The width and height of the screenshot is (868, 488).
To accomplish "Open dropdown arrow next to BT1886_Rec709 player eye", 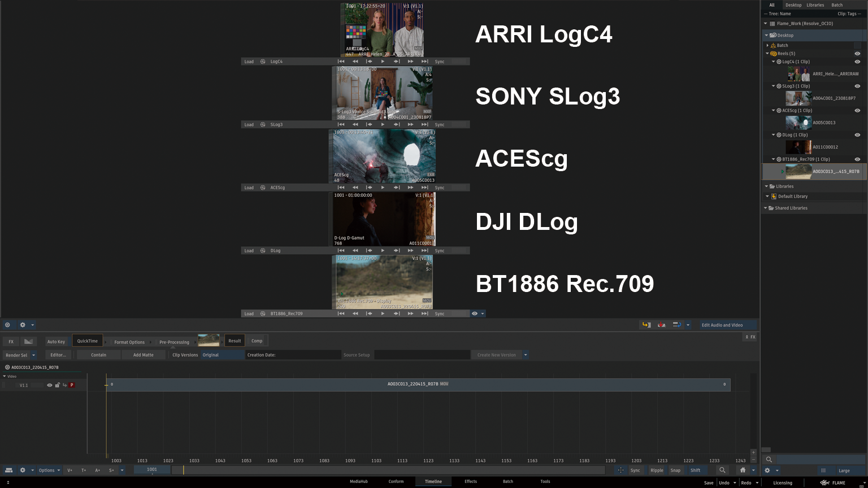I will [x=482, y=313].
